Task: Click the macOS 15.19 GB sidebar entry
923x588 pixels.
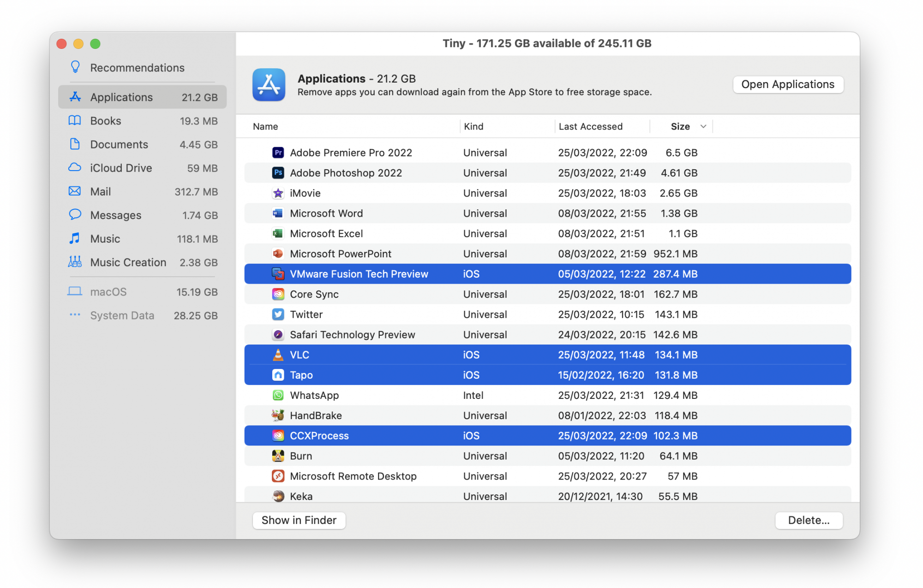Action: click(x=142, y=292)
